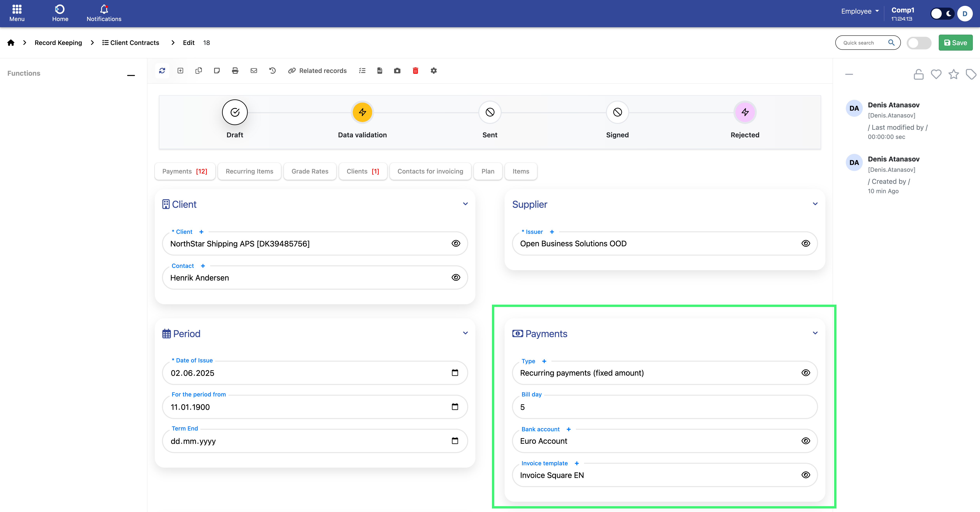Open Notifications bell
This screenshot has height=512, width=980.
[104, 13]
